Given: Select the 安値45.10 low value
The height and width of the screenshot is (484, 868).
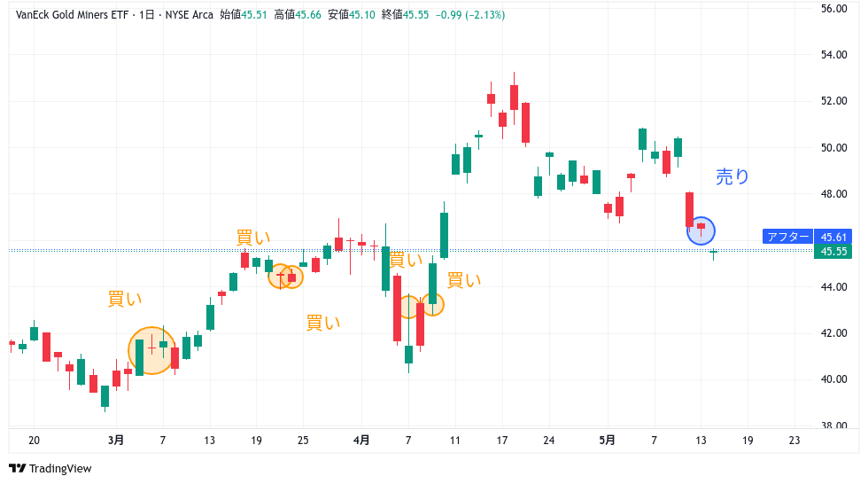Looking at the screenshot, I should [352, 15].
